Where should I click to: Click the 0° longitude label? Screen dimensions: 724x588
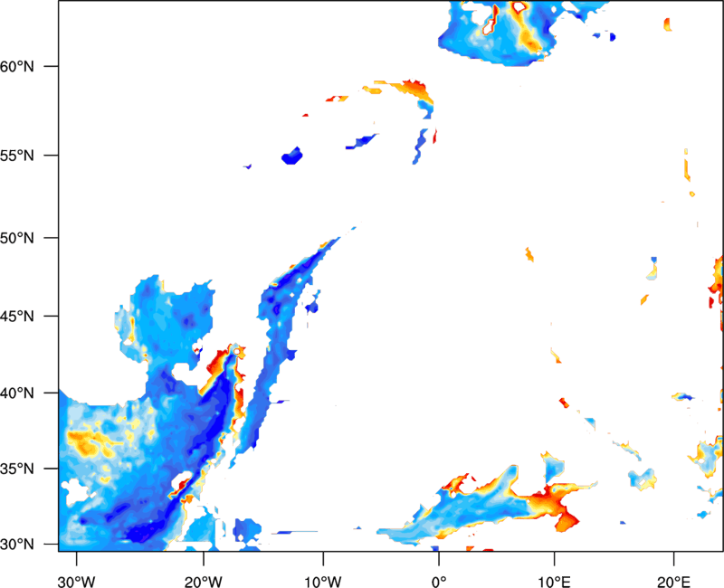[439, 582]
